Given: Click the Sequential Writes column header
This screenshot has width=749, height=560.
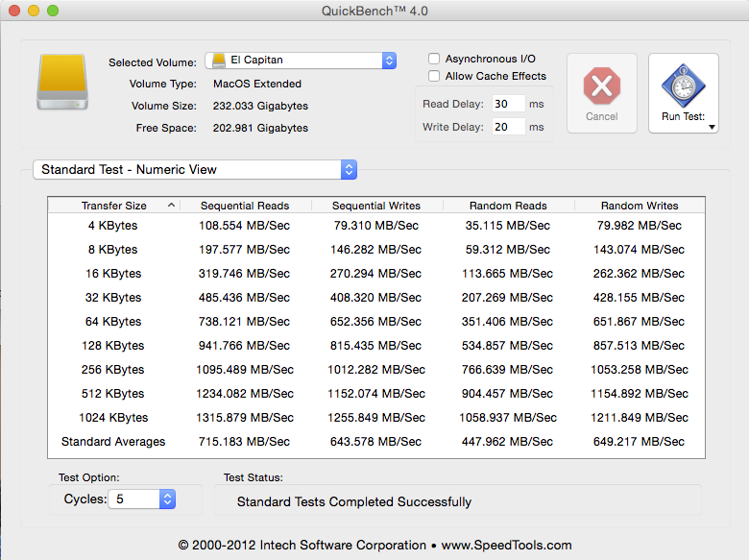Looking at the screenshot, I should point(376,206).
